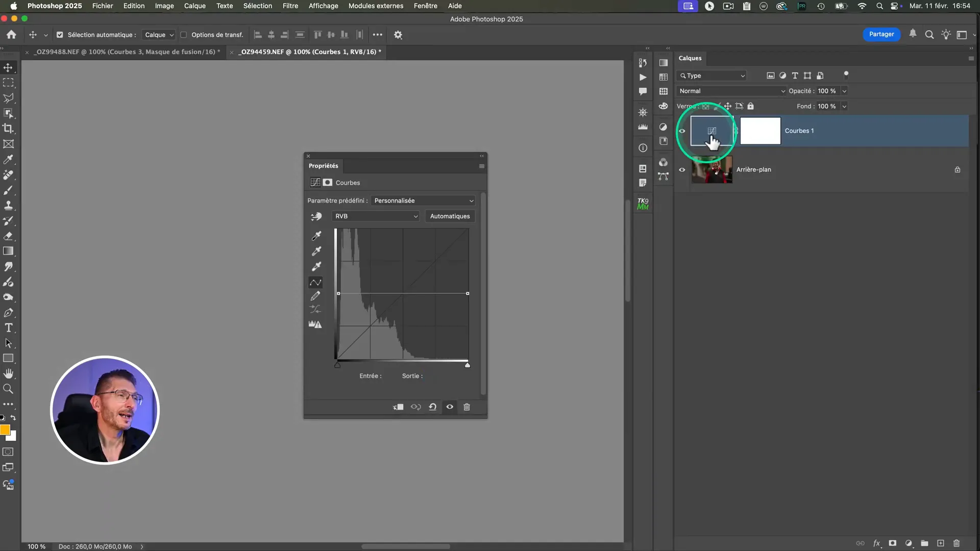This screenshot has width=980, height=551.
Task: Pick the black point eyedropper in Courbes
Action: click(316, 235)
